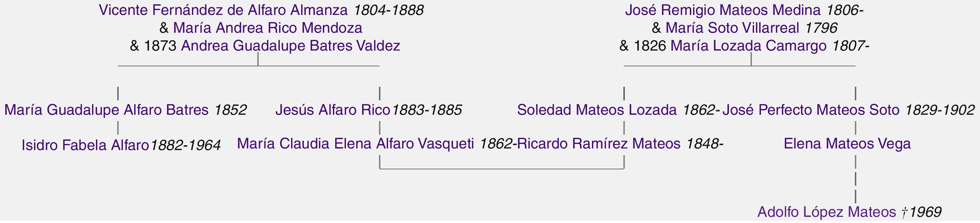The height and width of the screenshot is (223, 980).
Task: Open Ricardo Ramírez Mateos's record
Action: (599, 144)
